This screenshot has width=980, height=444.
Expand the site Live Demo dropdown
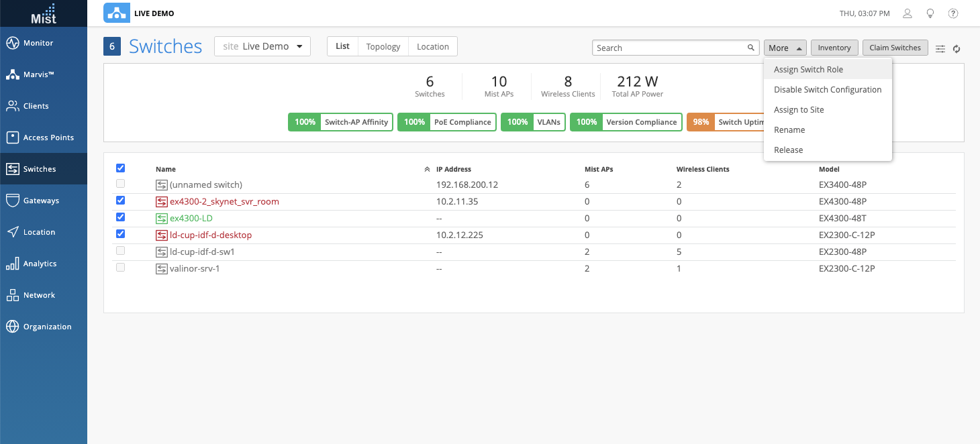tap(262, 46)
